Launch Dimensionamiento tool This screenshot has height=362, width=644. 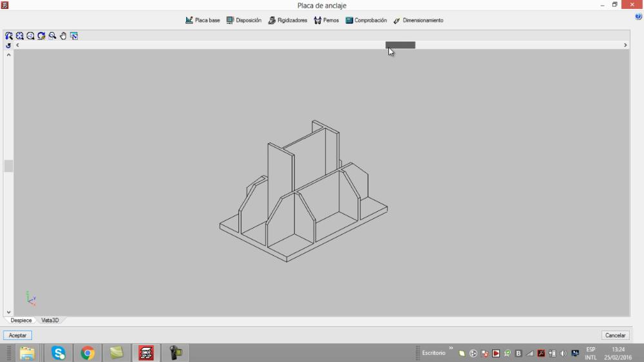coord(418,20)
